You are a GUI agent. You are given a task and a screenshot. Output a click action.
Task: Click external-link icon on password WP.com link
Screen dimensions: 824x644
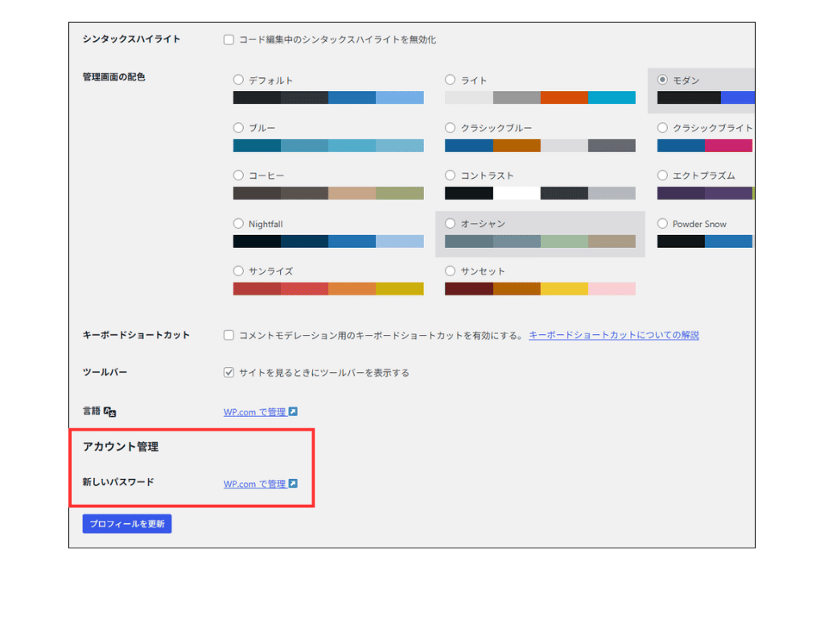click(295, 484)
